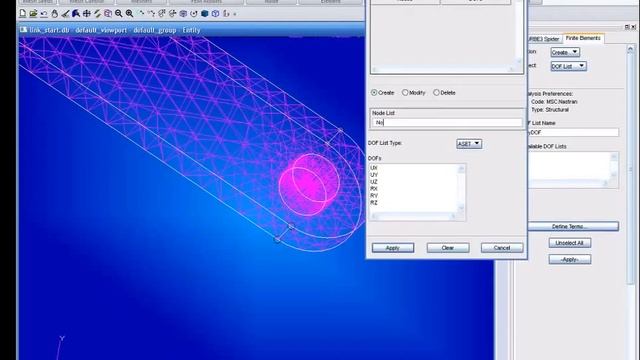Click the small database icon beside link_start.db

coord(23,30)
